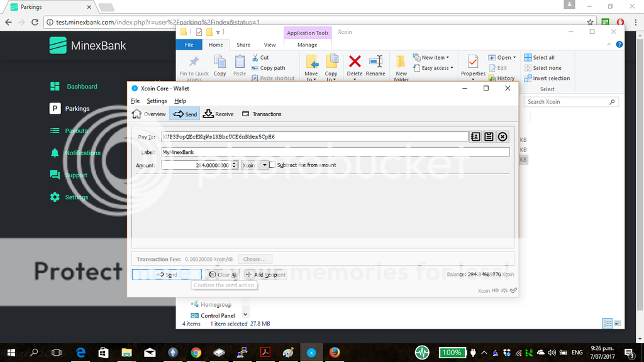Screen dimensions: 644x362
Task: Open Dashboard in MinexBank sidebar
Action: [x=74, y=86]
